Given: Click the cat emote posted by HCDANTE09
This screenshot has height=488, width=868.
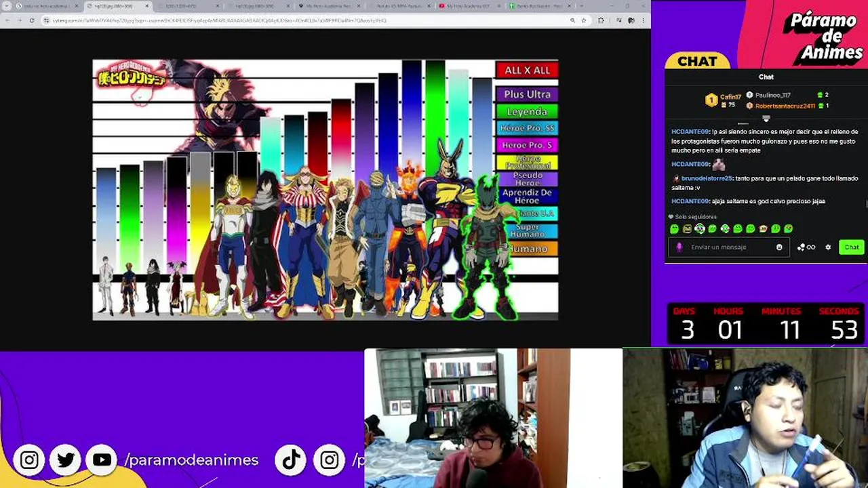Looking at the screenshot, I should (x=719, y=164).
